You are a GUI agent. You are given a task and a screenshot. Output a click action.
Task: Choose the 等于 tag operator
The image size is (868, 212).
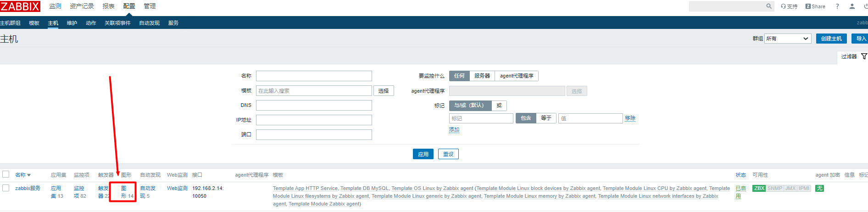coord(546,118)
